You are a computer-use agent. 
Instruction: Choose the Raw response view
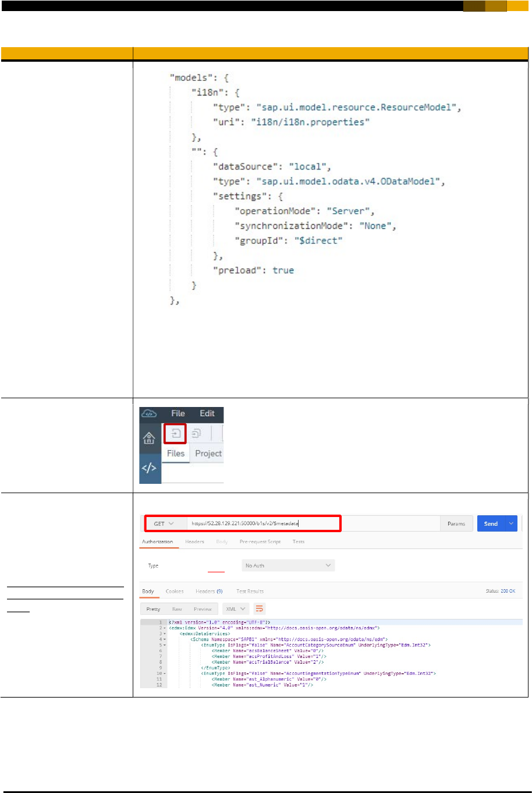[x=177, y=609]
